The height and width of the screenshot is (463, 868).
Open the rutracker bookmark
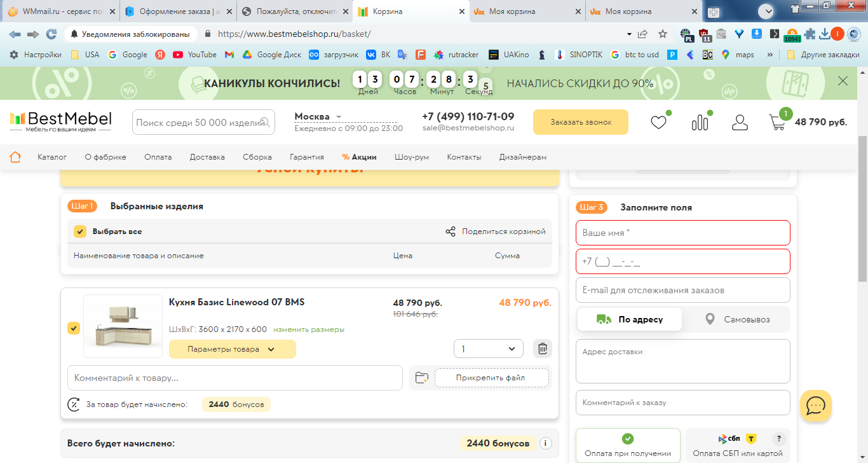point(456,55)
